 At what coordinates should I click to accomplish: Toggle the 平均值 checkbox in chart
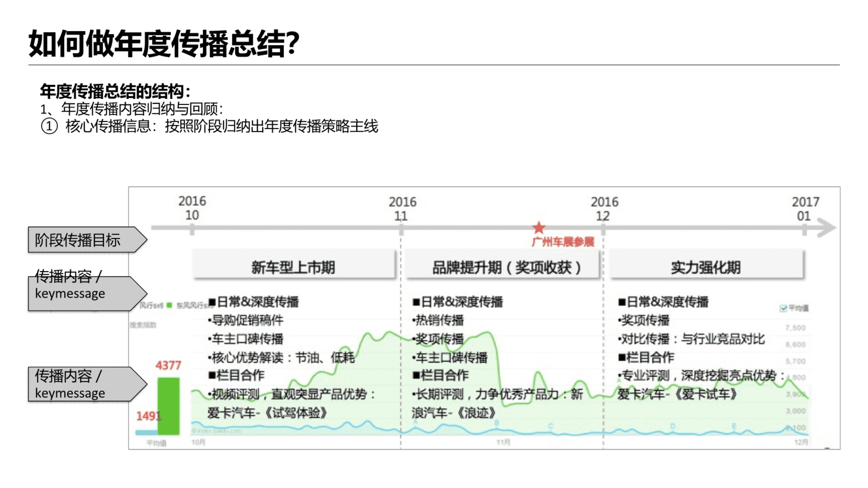pyautogui.click(x=783, y=308)
